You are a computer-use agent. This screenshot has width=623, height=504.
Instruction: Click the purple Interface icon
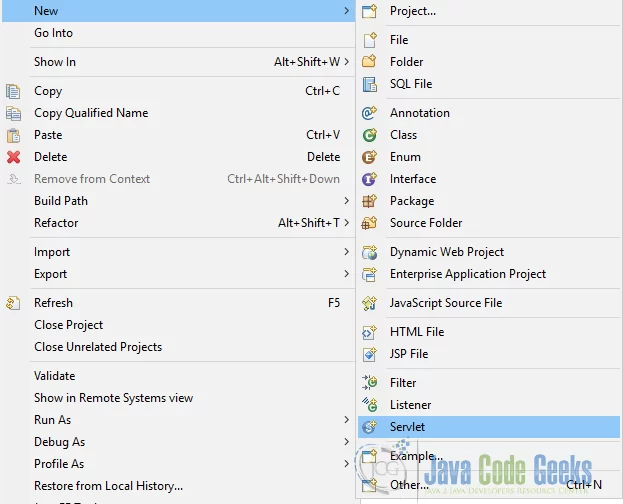(369, 179)
